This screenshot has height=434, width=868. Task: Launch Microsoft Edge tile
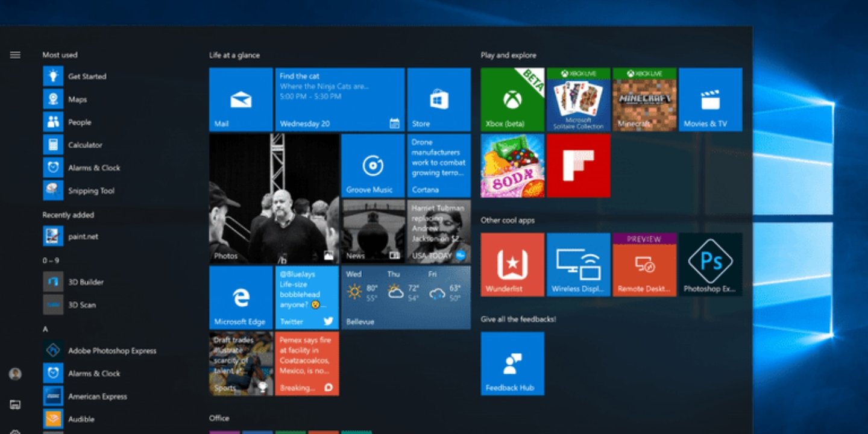(241, 295)
